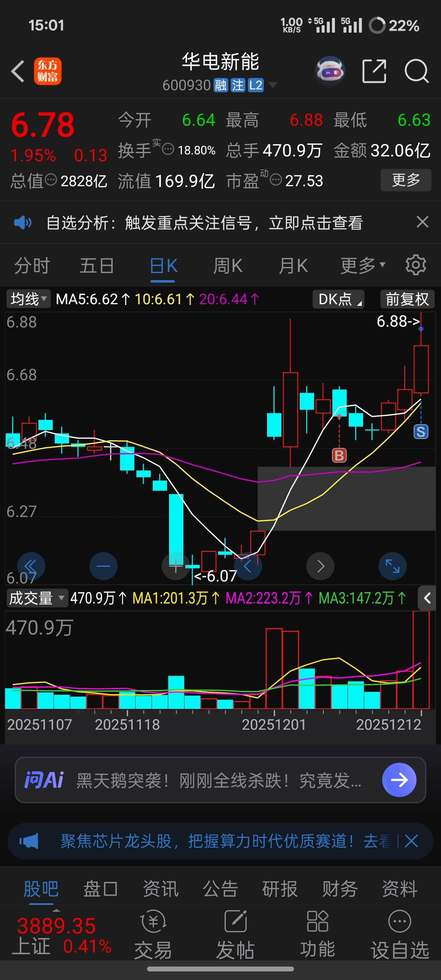Tap the megaphone promo icon
The image size is (441, 980).
pos(29,841)
